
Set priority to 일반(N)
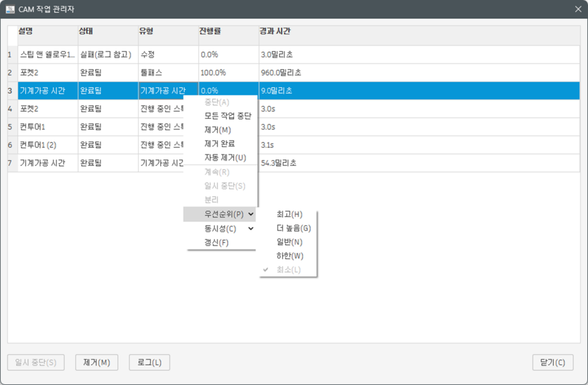(289, 242)
